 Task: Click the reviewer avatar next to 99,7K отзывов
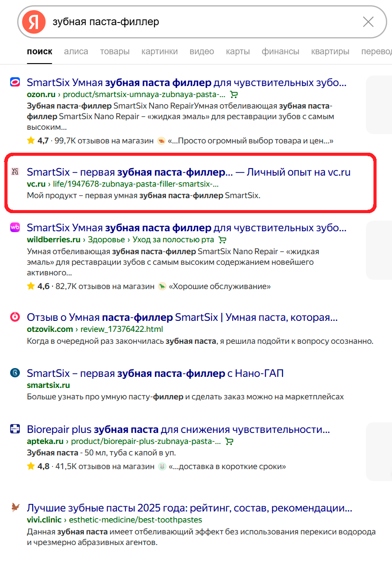click(x=161, y=141)
